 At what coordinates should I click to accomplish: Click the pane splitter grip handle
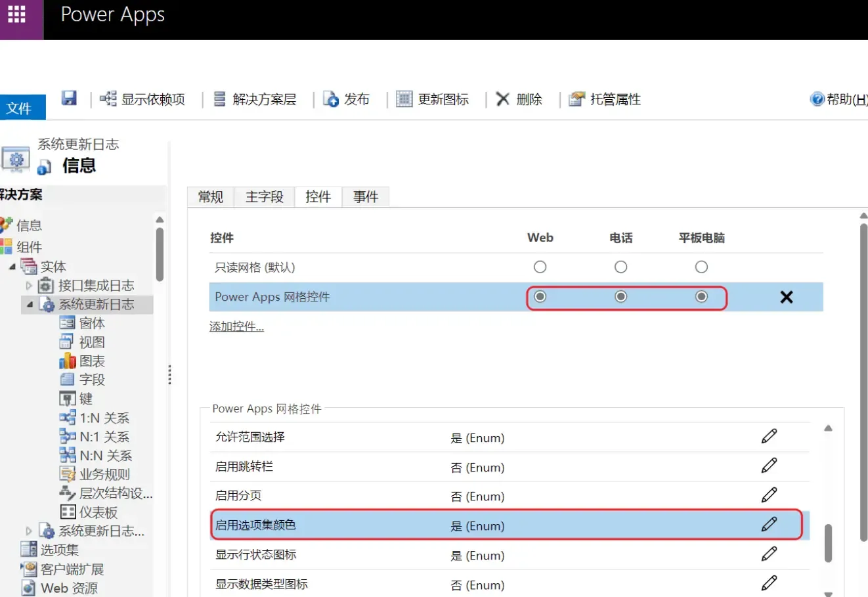(170, 375)
